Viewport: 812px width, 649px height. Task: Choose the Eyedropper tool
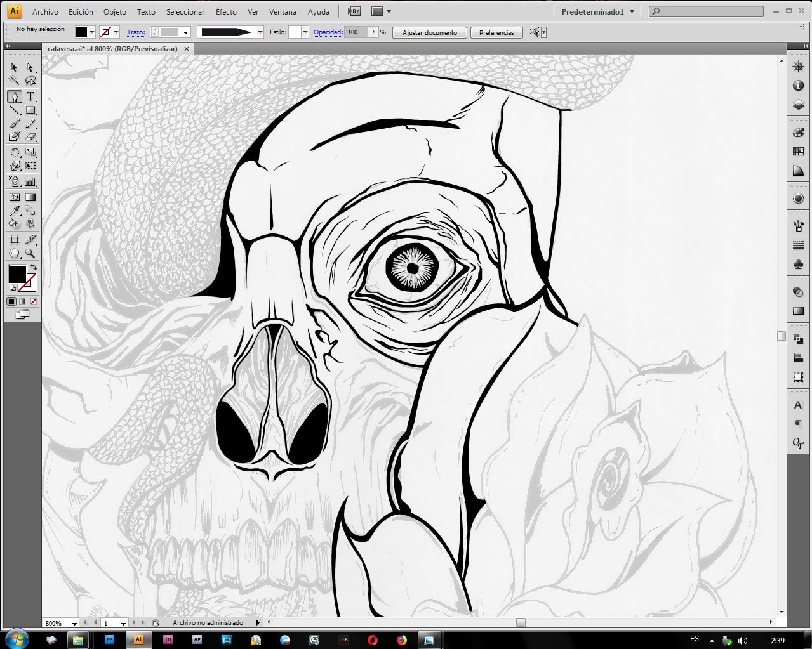tap(15, 211)
